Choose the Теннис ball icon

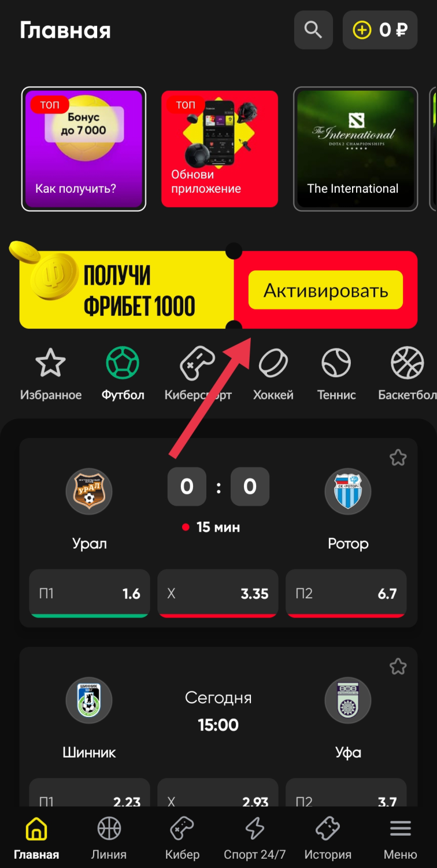[x=336, y=363]
